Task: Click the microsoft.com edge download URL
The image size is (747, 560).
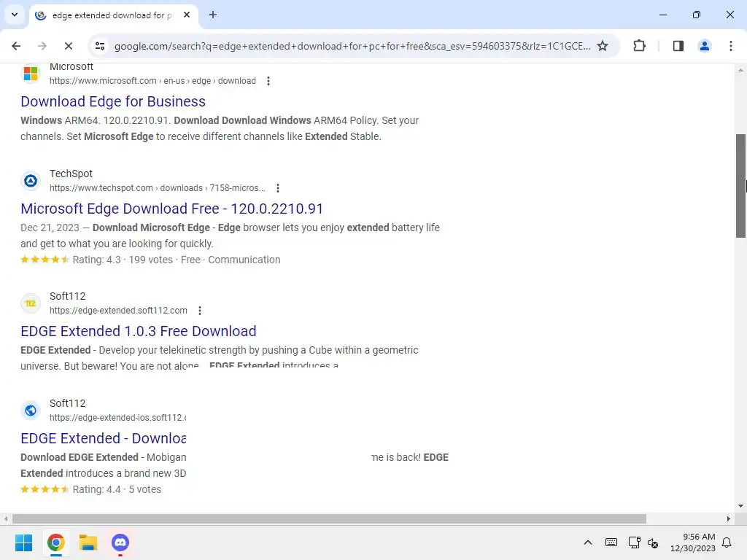Action: click(x=152, y=81)
